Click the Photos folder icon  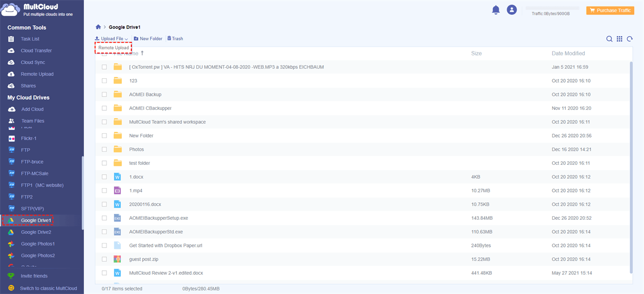117,149
